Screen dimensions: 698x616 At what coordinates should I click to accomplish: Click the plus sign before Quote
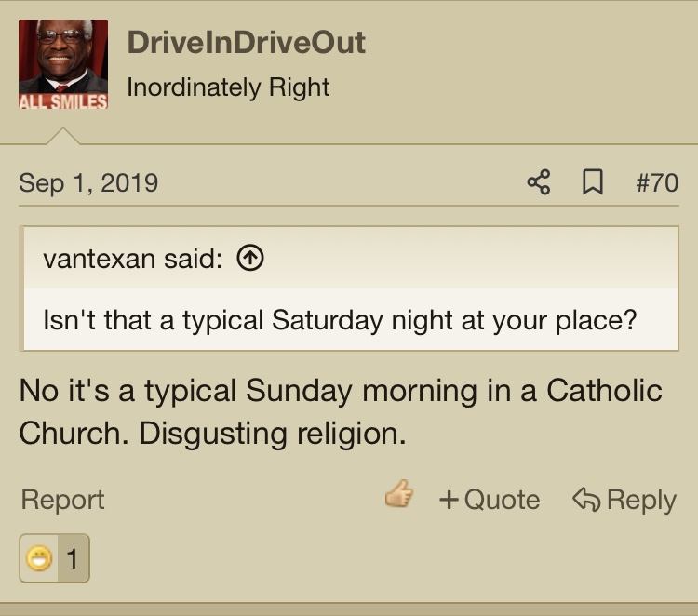click(449, 500)
